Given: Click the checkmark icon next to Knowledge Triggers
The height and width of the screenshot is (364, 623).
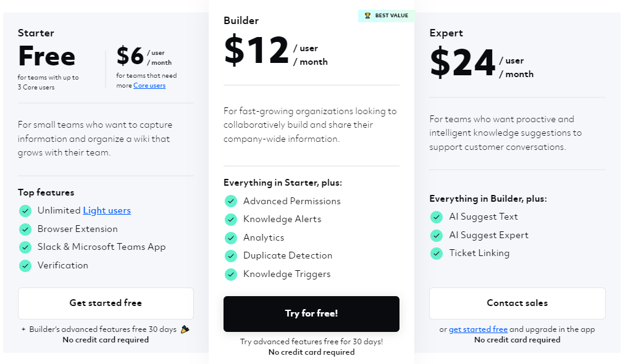Looking at the screenshot, I should point(231,275).
